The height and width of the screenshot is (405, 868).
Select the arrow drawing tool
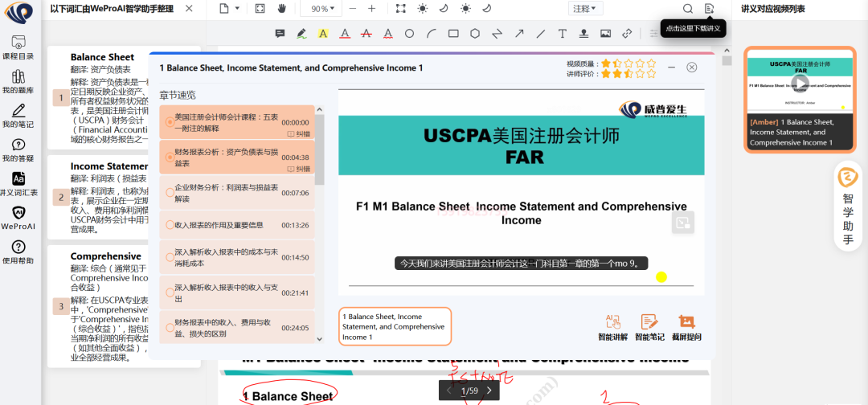point(519,34)
